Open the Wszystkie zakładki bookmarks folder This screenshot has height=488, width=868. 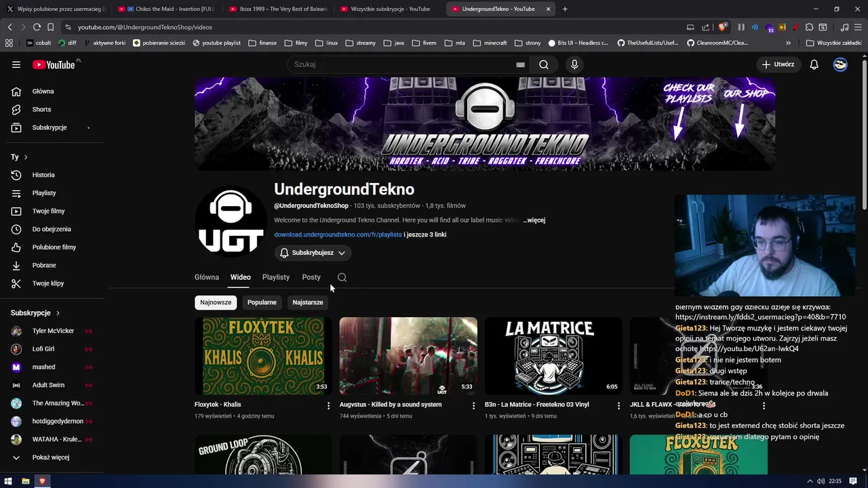833,43
